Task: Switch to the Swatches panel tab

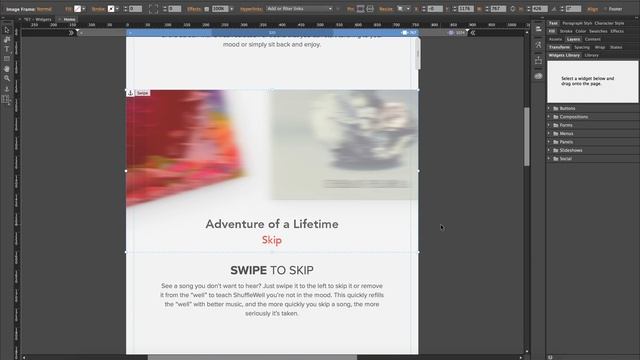Action: point(598,31)
